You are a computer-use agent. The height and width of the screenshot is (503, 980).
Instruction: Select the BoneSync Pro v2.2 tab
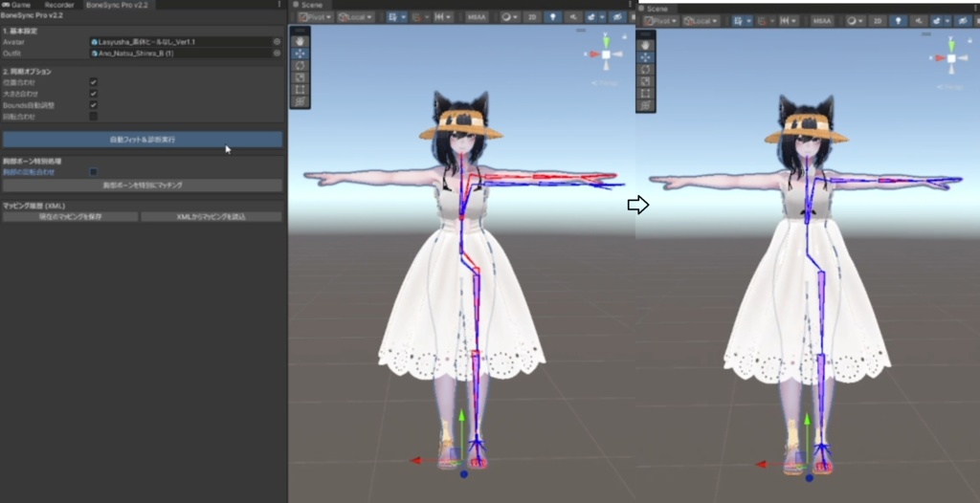pos(117,5)
